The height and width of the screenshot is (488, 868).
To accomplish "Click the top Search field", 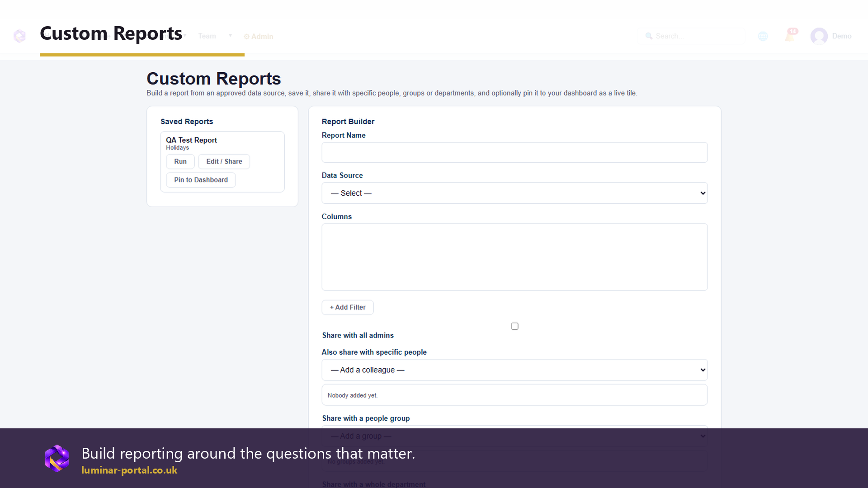I will click(691, 36).
